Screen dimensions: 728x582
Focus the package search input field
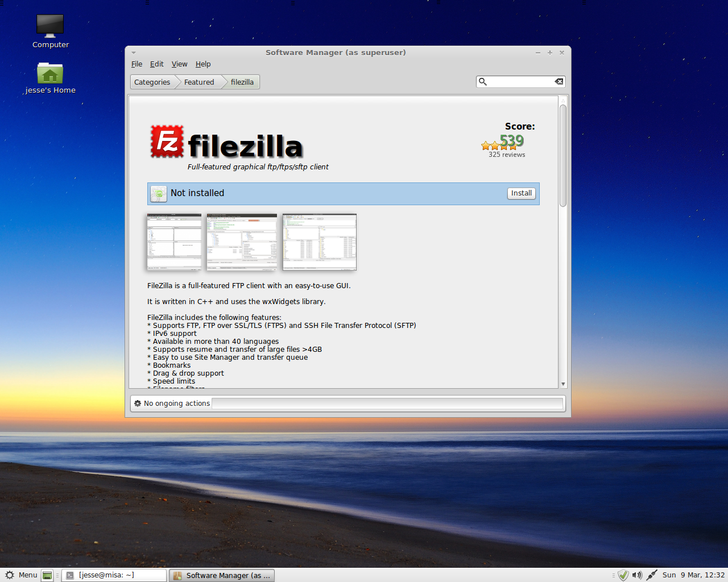tap(521, 82)
